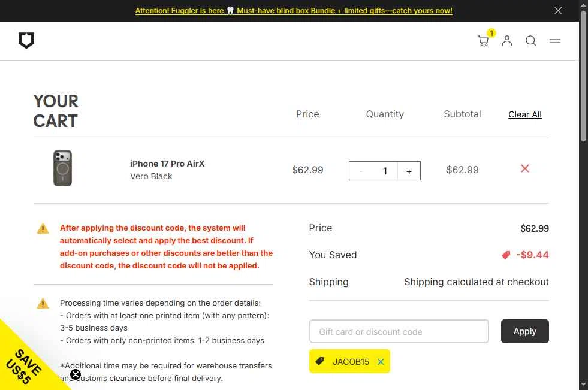Increase quantity with the plus button
The height and width of the screenshot is (390, 588).
click(x=409, y=171)
